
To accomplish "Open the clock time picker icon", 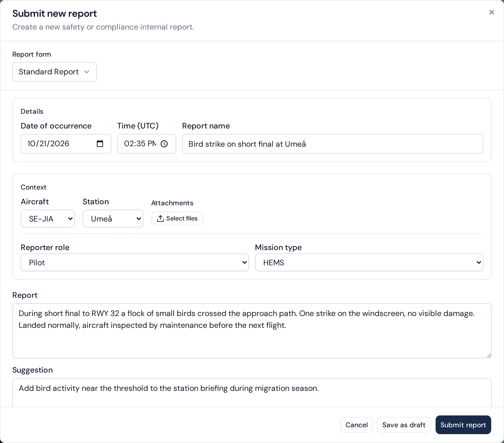I will click(164, 144).
